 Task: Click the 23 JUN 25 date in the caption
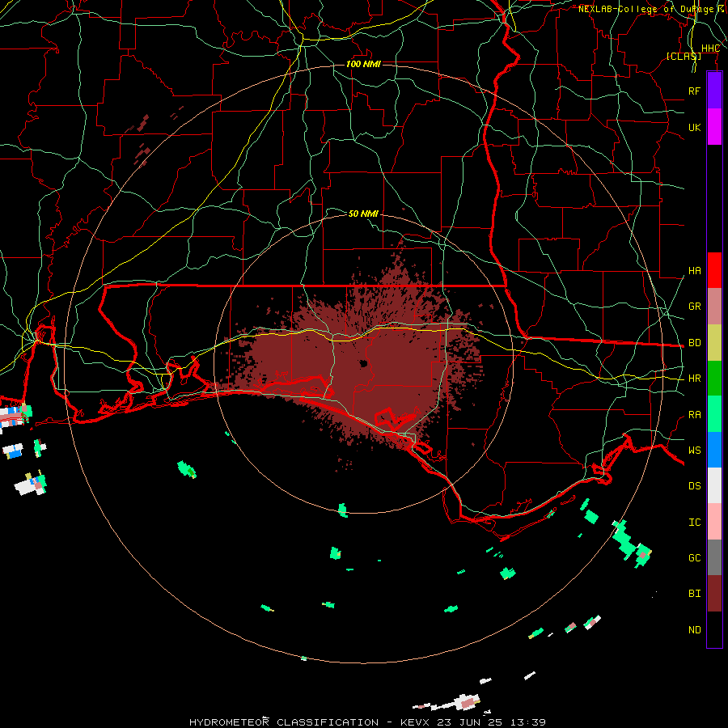pos(472,722)
